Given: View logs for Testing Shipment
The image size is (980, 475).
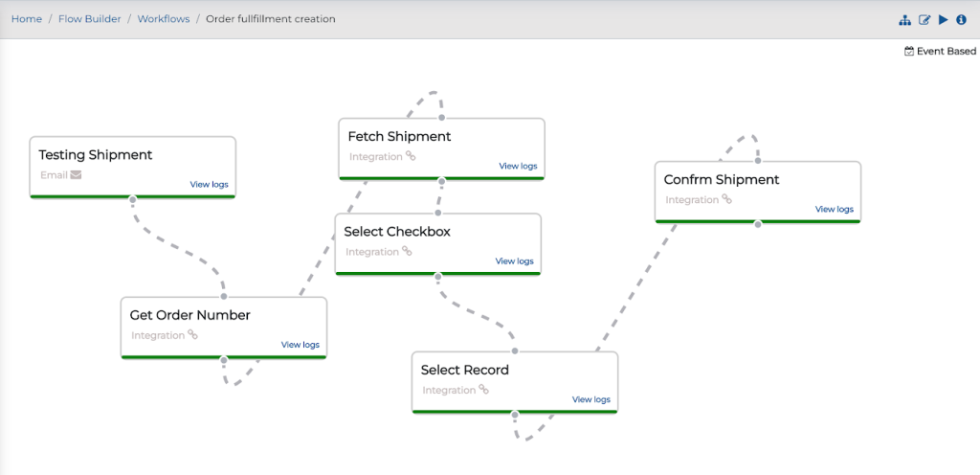Looking at the screenshot, I should 210,185.
